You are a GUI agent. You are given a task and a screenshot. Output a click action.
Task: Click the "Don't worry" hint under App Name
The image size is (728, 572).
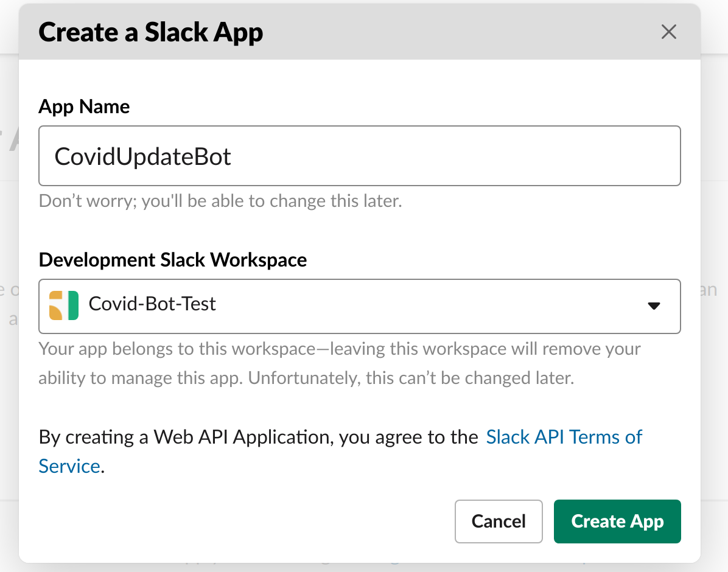[x=220, y=201]
